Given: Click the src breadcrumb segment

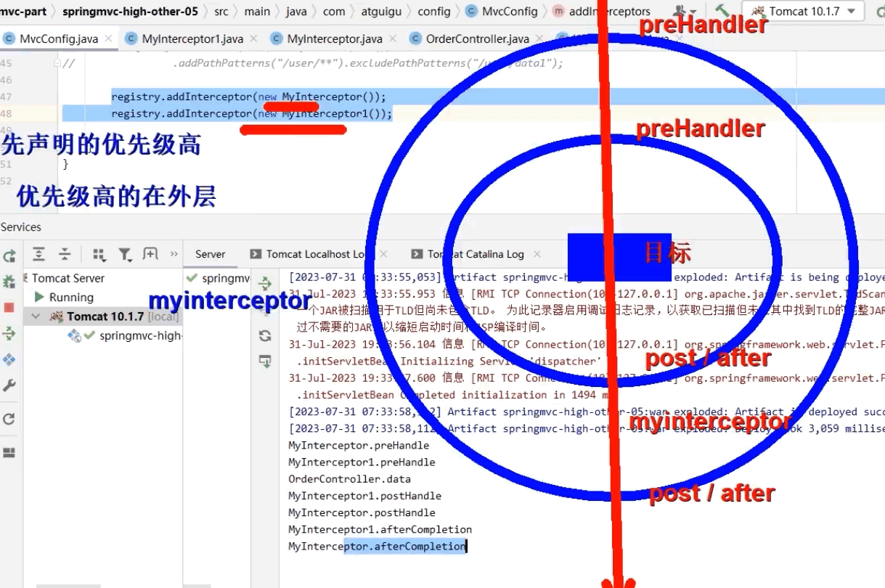Looking at the screenshot, I should (x=221, y=11).
